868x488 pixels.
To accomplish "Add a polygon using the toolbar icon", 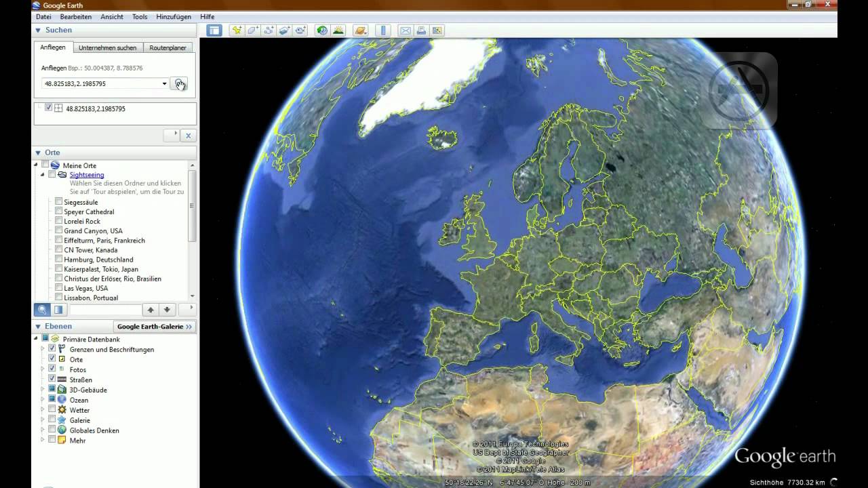I will coord(252,30).
